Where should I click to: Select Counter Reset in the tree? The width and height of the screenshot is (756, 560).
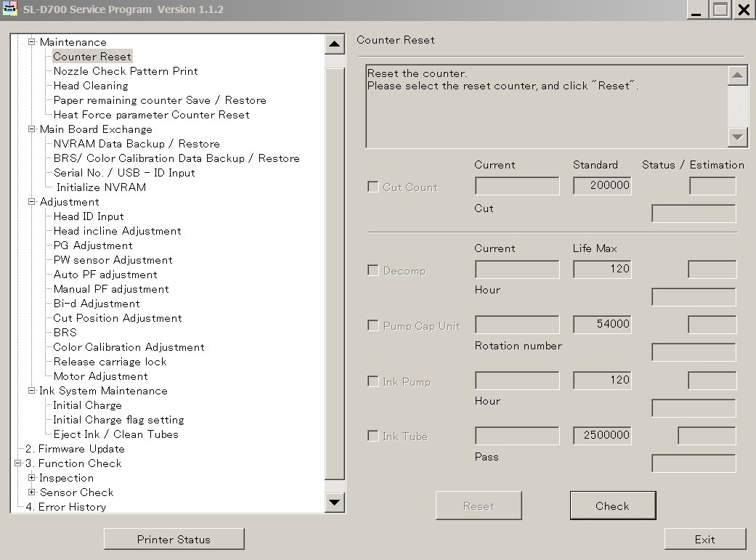pos(92,57)
